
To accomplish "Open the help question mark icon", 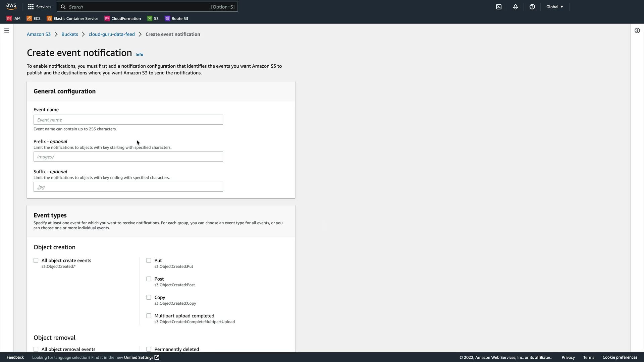I will coord(532,7).
